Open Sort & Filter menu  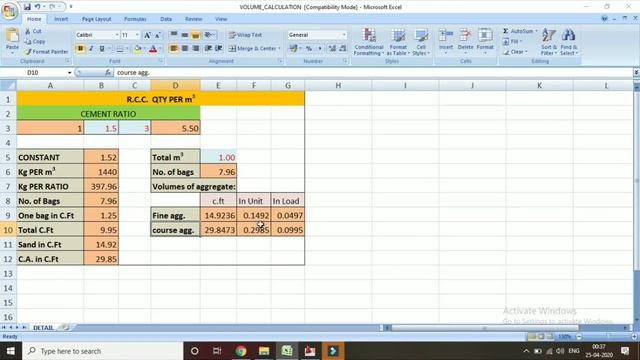click(548, 42)
